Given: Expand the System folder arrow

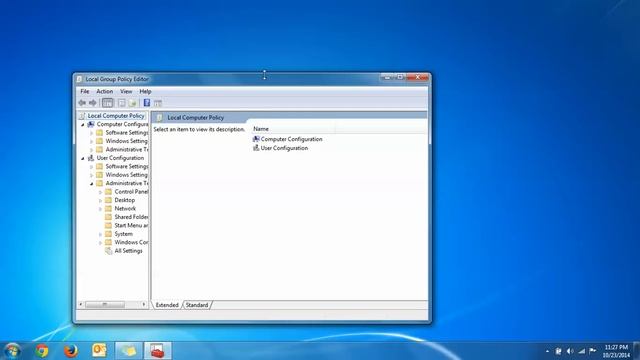Looking at the screenshot, I should [x=101, y=234].
